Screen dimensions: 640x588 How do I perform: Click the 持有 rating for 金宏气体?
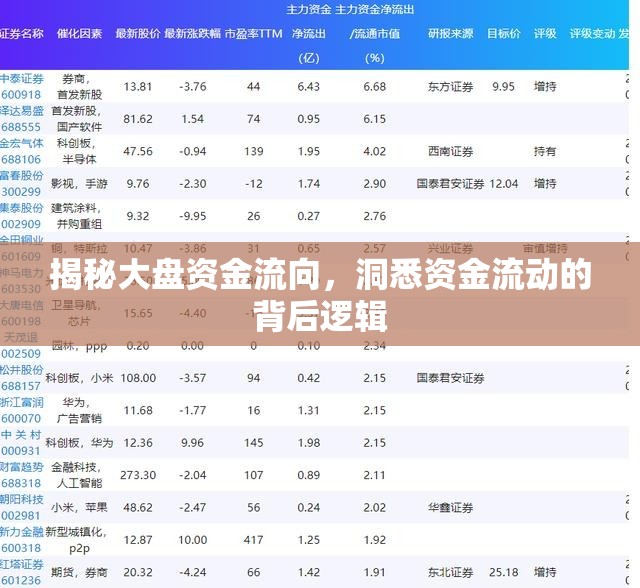click(x=545, y=151)
